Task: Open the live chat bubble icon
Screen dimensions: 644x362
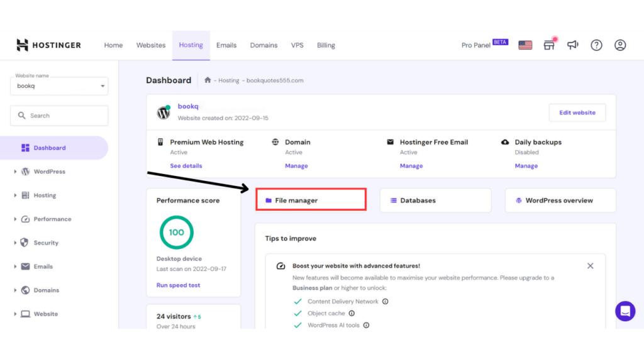Action: coord(625,311)
